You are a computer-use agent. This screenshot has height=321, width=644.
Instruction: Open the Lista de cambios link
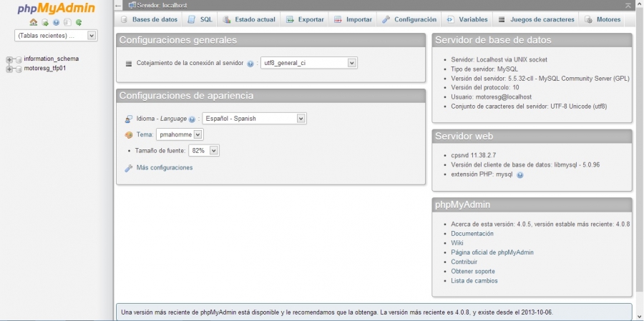click(474, 280)
